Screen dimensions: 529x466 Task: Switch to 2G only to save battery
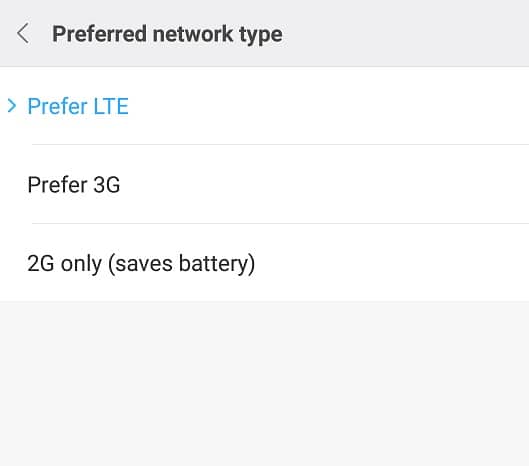pyautogui.click(x=264, y=263)
